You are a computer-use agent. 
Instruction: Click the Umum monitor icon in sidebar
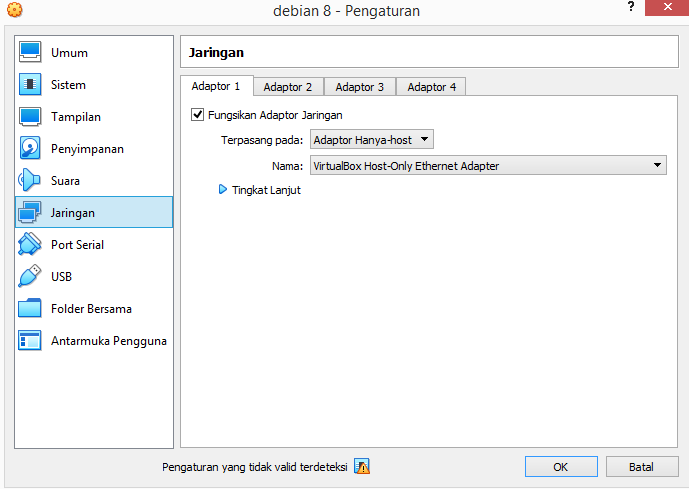pos(30,52)
